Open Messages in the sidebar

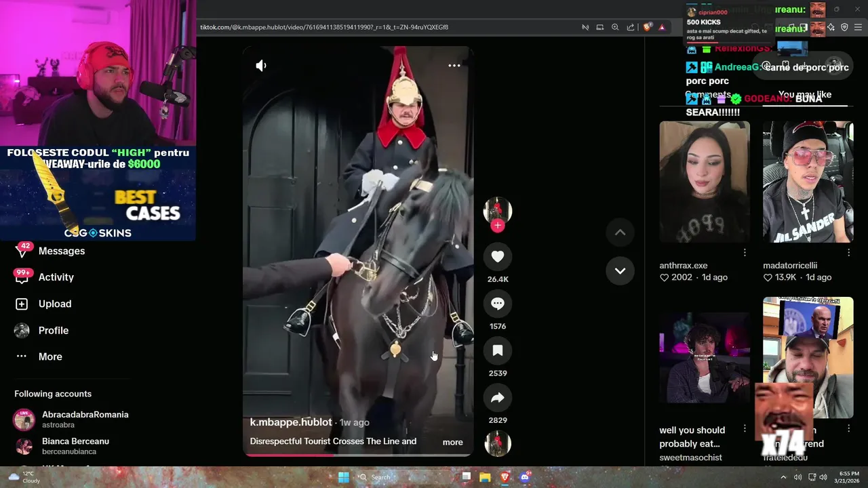pos(62,251)
